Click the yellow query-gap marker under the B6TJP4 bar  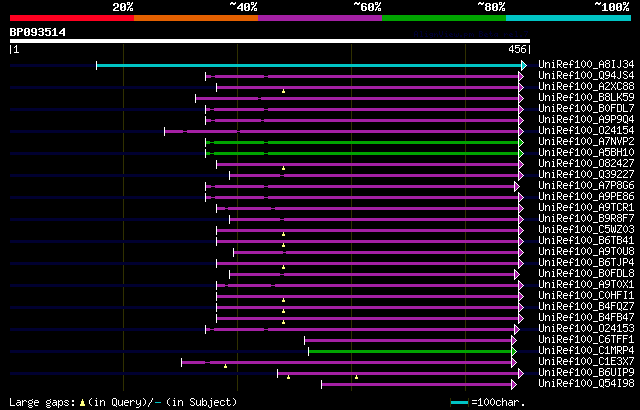click(x=283, y=268)
